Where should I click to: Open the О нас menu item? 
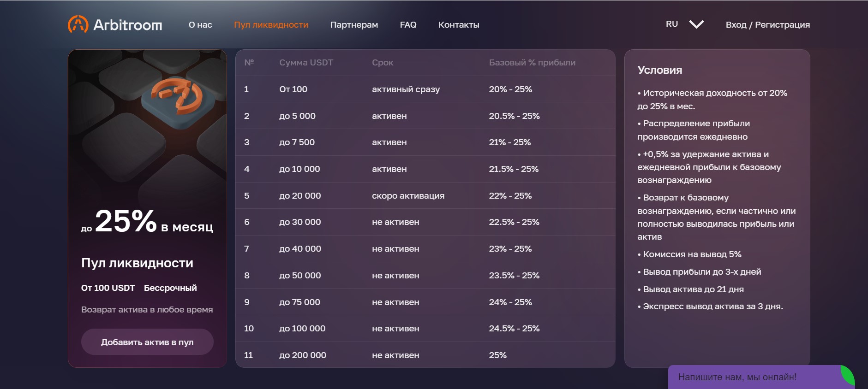click(x=200, y=25)
